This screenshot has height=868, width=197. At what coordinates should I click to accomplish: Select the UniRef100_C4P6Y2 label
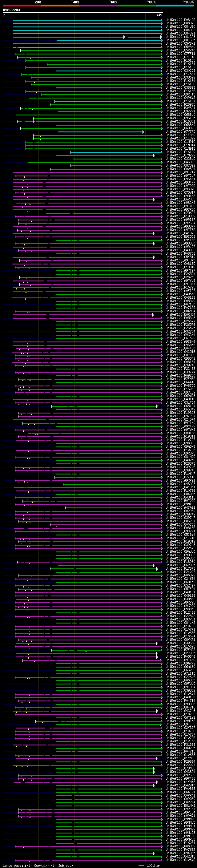point(180,98)
